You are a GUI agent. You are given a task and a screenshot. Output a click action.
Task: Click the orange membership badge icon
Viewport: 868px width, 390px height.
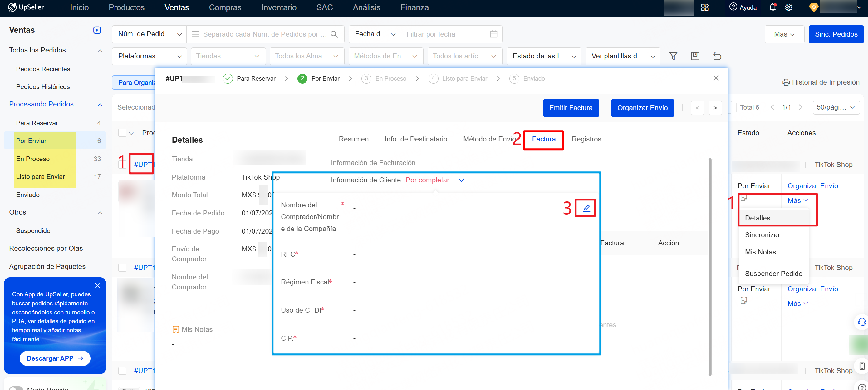click(x=813, y=7)
